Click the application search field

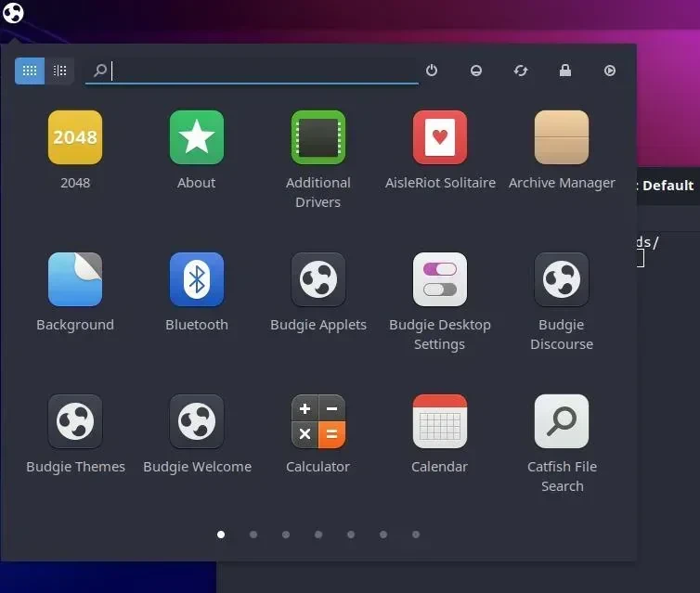pyautogui.click(x=252, y=71)
